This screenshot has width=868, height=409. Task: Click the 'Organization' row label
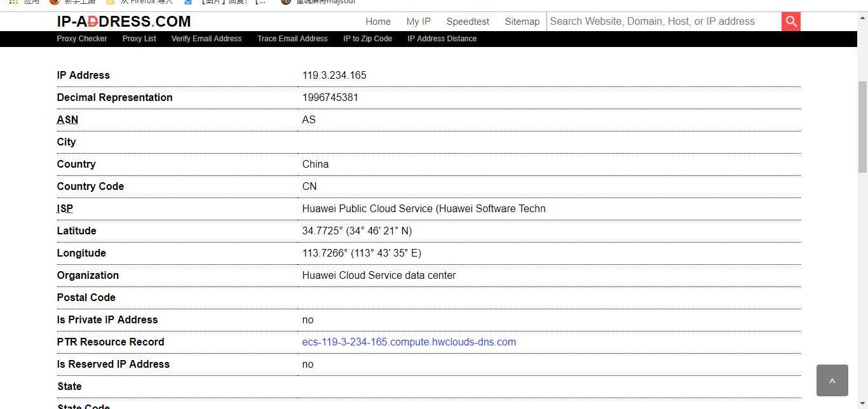coord(88,275)
